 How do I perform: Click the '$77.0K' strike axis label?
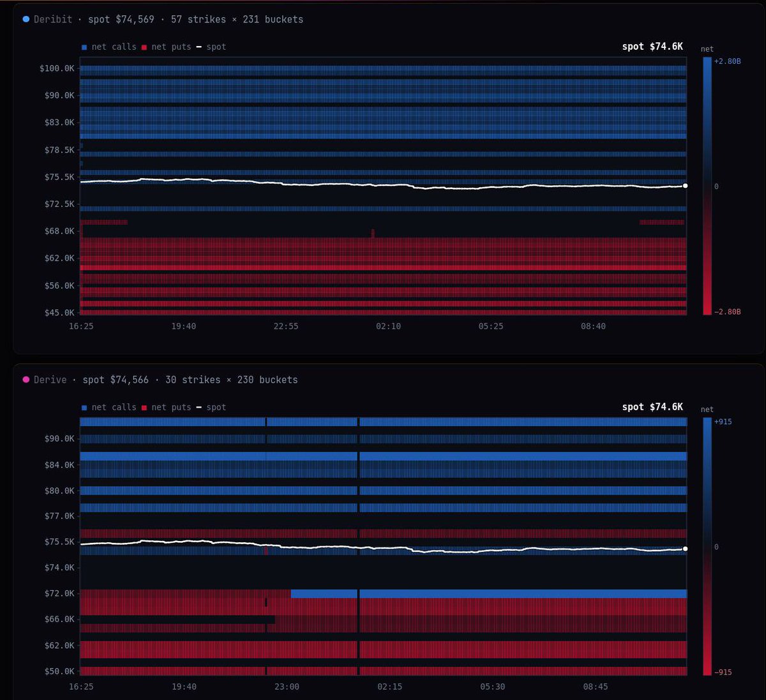point(59,516)
